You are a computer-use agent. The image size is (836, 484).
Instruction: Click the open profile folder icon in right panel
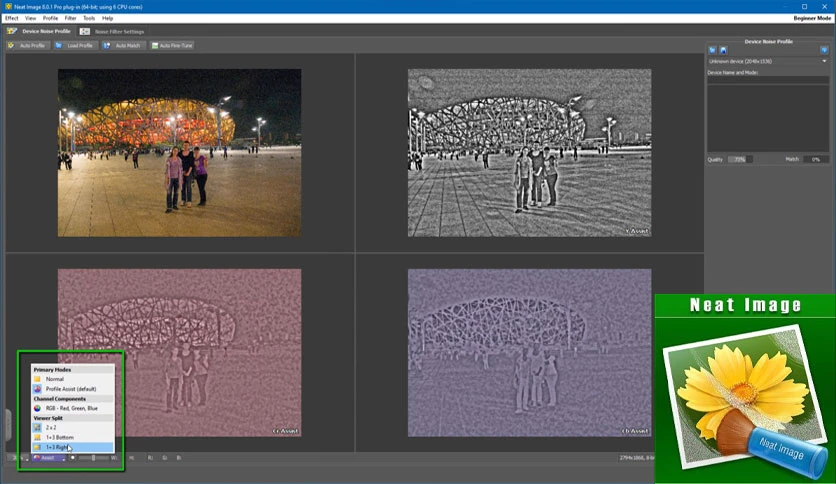point(712,50)
